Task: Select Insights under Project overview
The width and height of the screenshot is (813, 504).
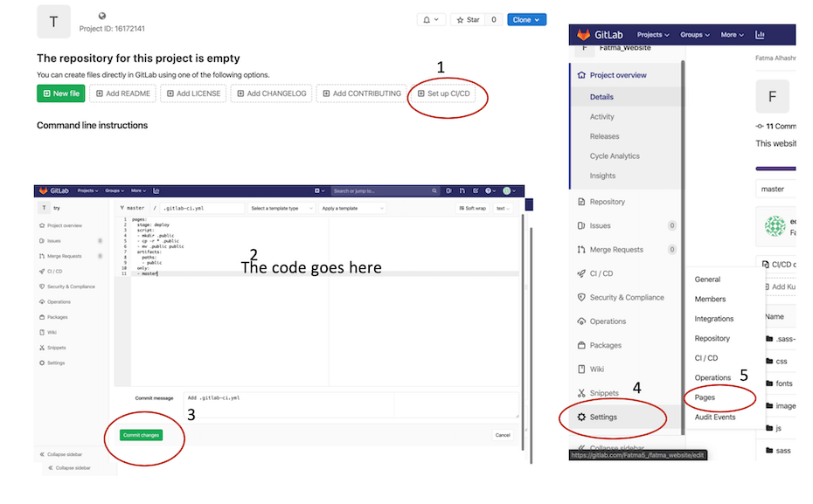Action: (x=602, y=176)
